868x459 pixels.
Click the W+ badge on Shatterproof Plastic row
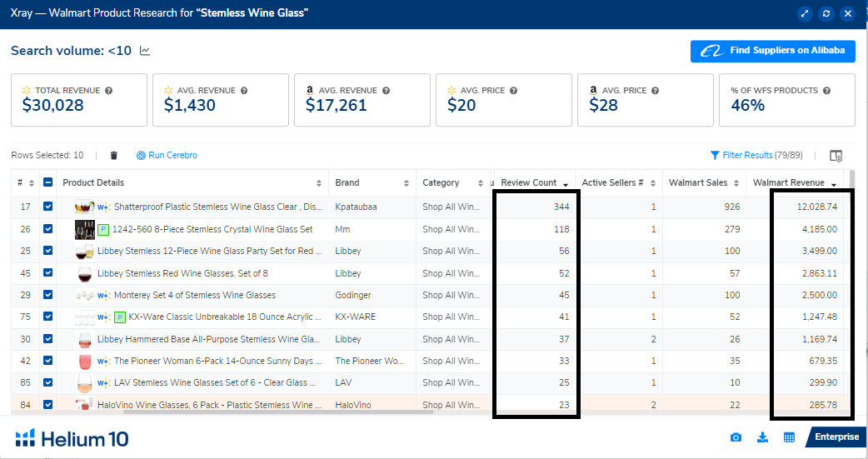point(104,207)
